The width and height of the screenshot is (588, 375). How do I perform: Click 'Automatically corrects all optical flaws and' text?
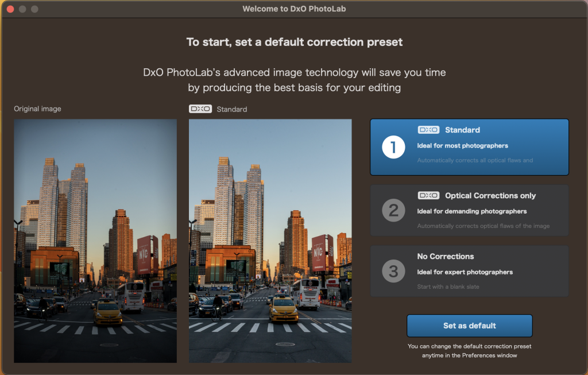coord(475,160)
